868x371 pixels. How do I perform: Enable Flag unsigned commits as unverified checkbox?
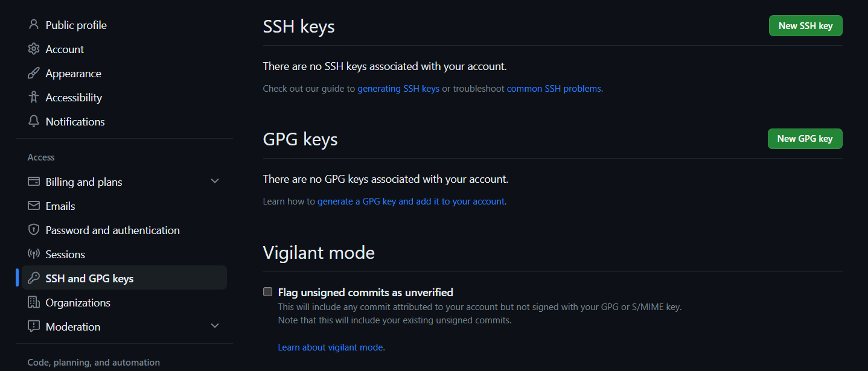click(x=268, y=292)
